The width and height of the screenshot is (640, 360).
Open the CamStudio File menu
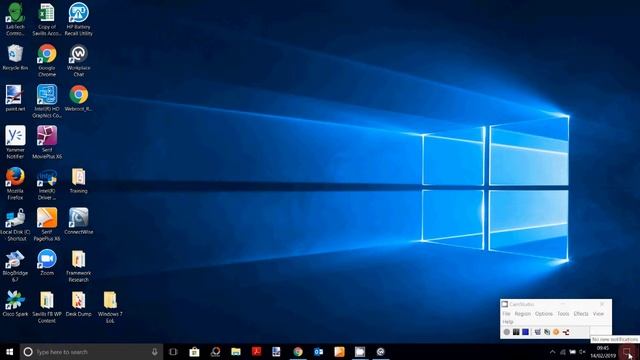coord(506,313)
